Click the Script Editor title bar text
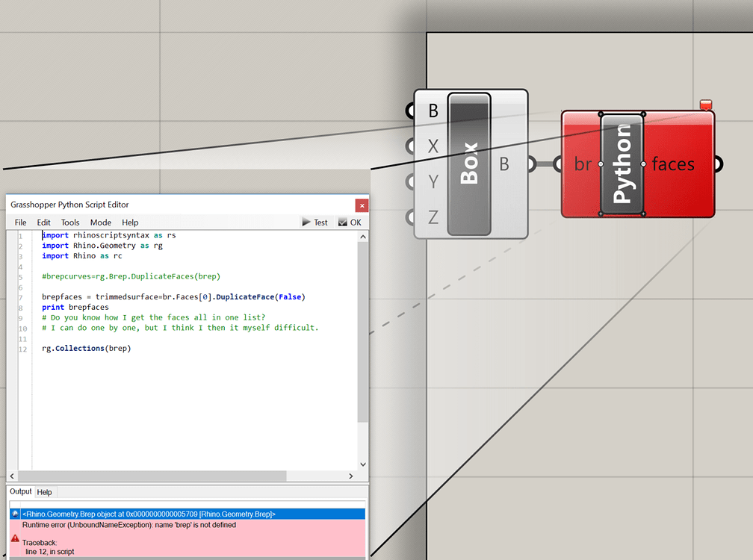753x560 pixels. (69, 205)
